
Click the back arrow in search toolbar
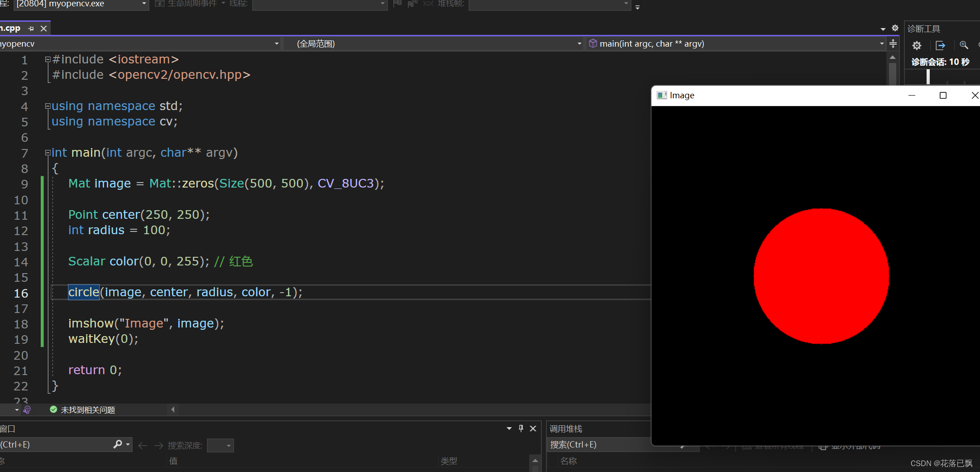[143, 446]
